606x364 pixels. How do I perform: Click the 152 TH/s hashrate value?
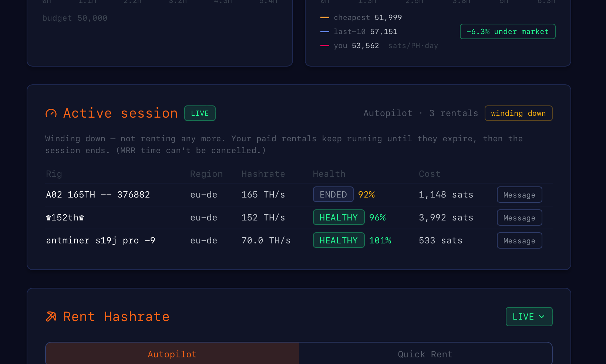[x=263, y=218]
